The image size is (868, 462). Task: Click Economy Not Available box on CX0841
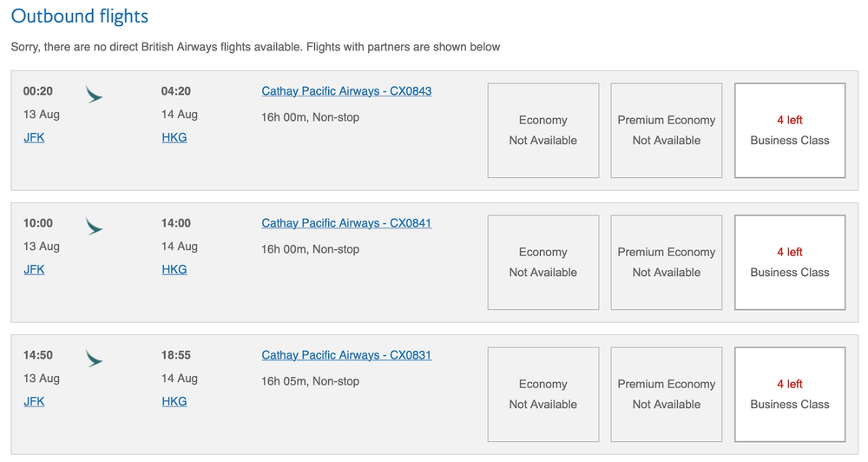[x=543, y=262]
